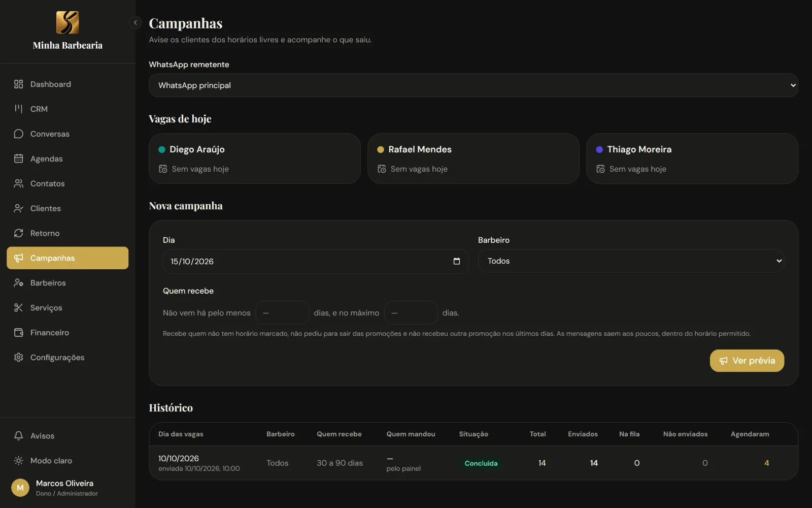812x508 pixels.
Task: Click Avisos notifications link
Action: (67, 436)
